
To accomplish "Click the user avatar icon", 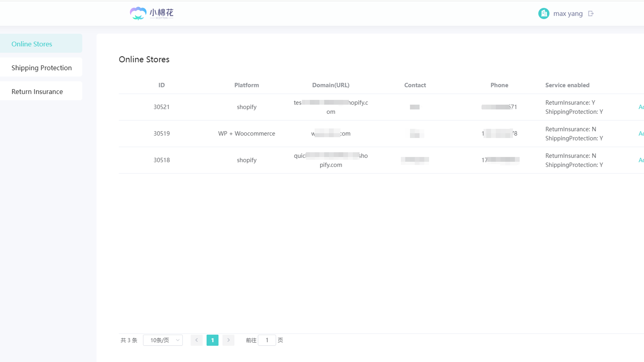I will pos(543,14).
